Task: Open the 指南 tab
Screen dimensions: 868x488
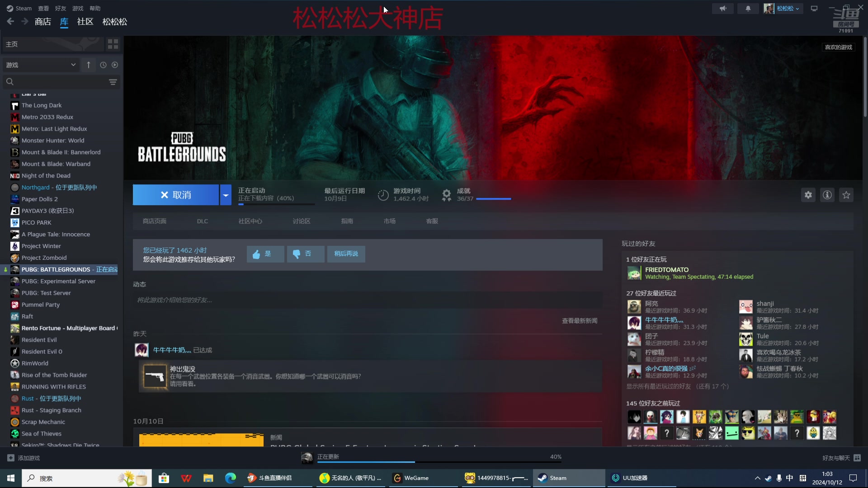Action: click(x=347, y=221)
